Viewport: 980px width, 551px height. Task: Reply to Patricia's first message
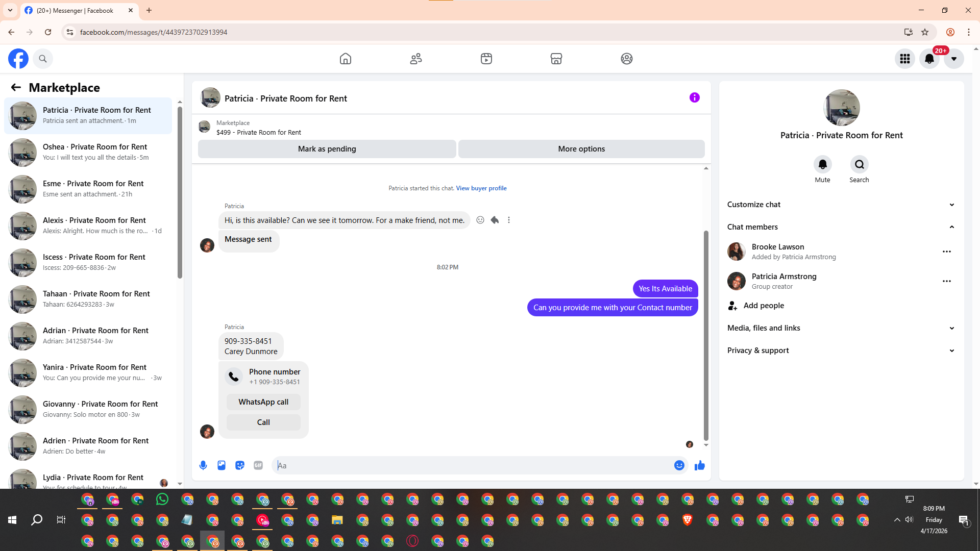coord(495,220)
